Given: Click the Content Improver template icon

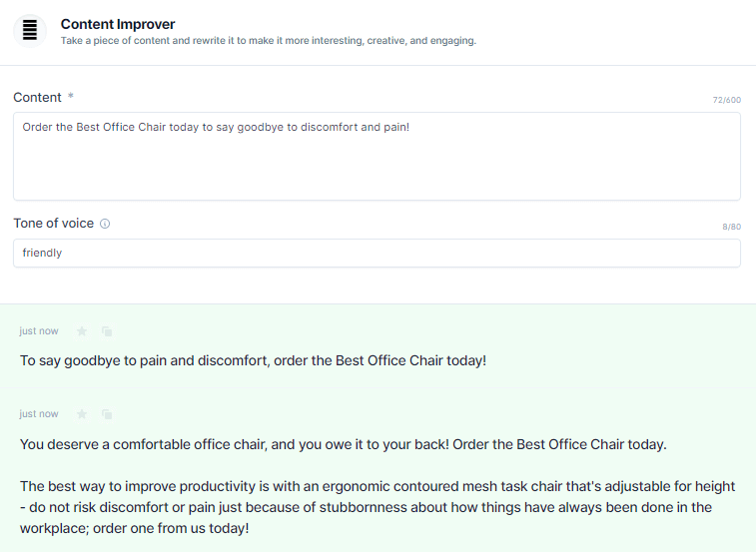Looking at the screenshot, I should point(30,31).
